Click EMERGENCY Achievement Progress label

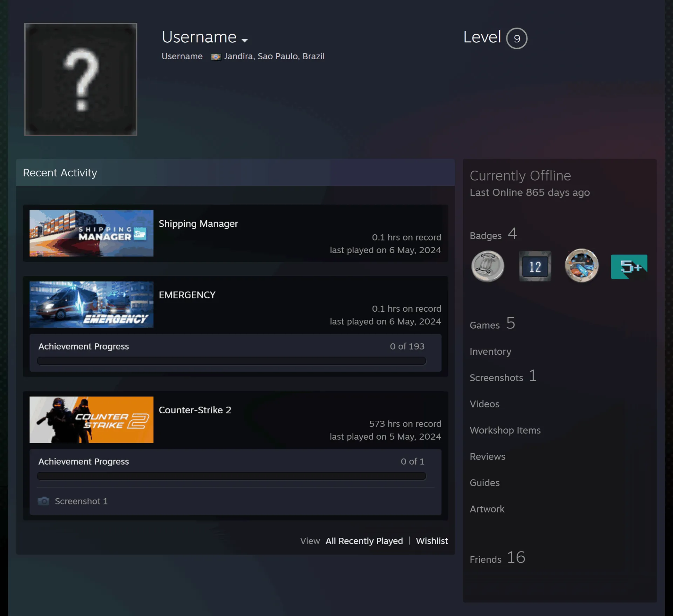83,346
